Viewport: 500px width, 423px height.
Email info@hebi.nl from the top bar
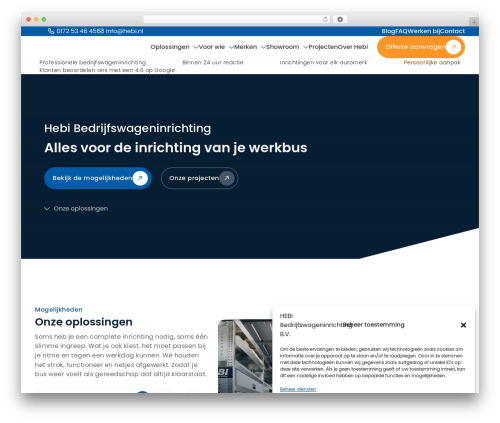pos(124,31)
